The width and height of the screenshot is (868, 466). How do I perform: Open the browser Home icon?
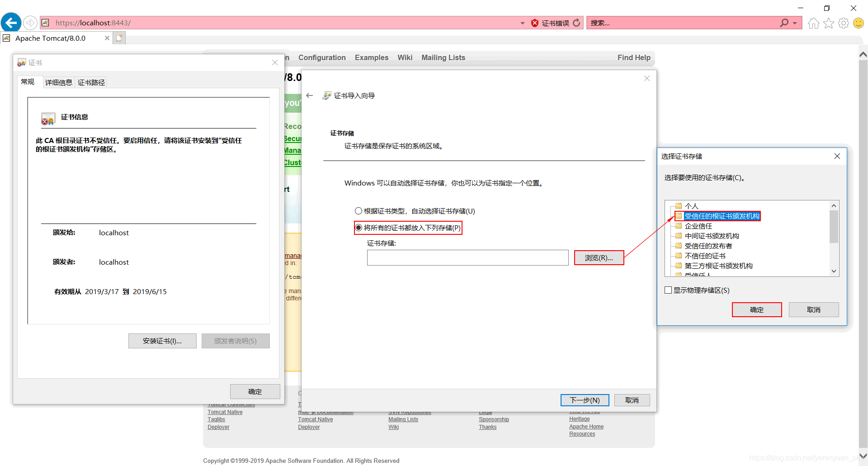813,23
